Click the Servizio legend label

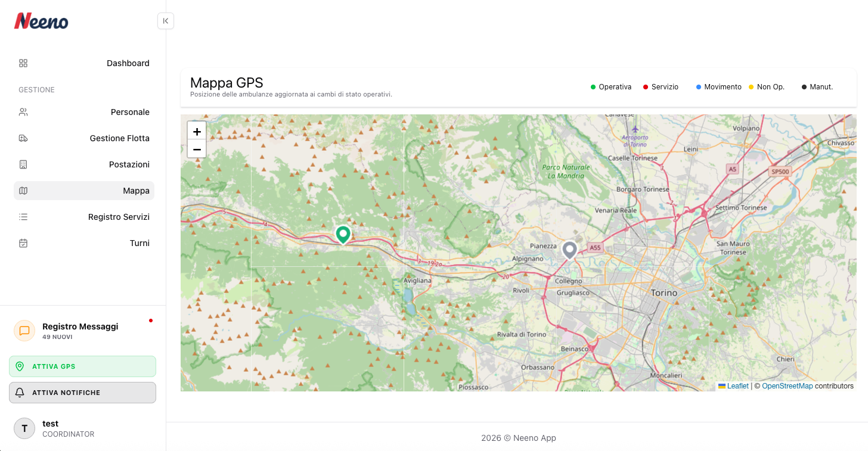pyautogui.click(x=665, y=87)
